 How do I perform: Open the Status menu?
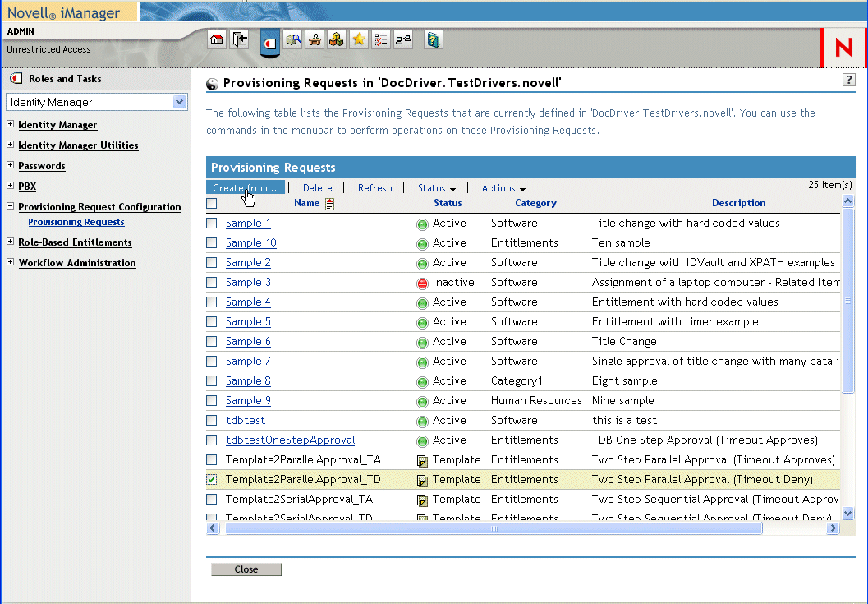(436, 188)
